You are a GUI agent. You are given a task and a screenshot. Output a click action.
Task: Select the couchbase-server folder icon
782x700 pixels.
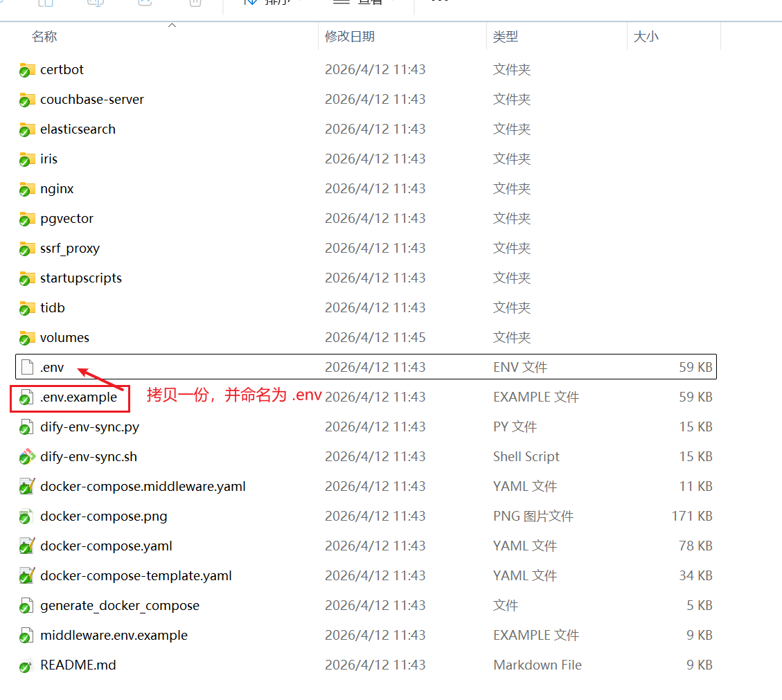(x=27, y=100)
